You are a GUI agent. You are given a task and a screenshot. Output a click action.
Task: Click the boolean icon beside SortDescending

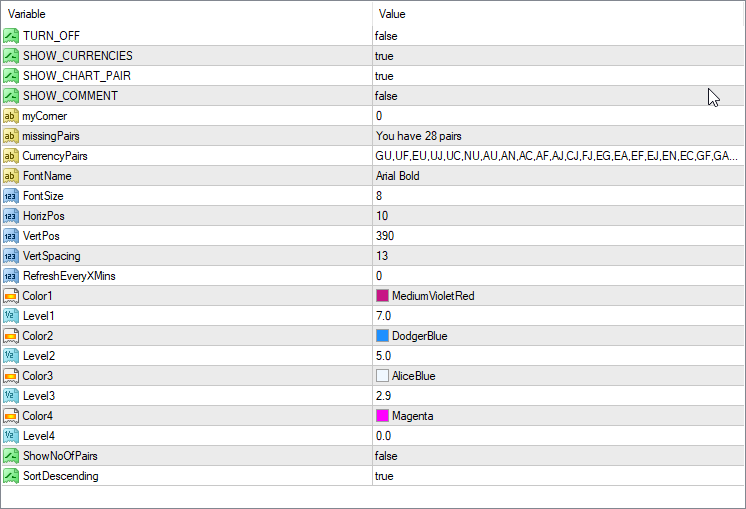[11, 476]
